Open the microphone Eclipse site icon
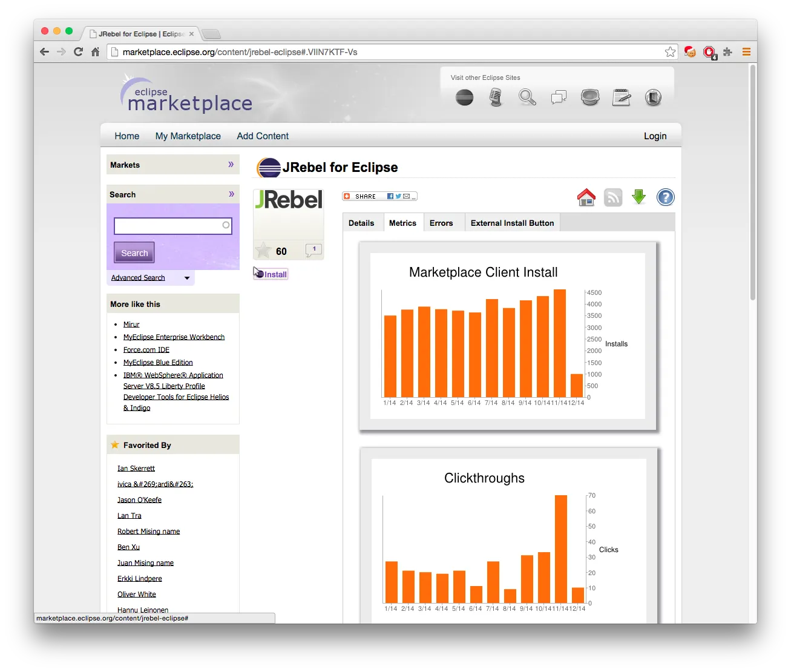This screenshot has width=791, height=672. coord(496,97)
